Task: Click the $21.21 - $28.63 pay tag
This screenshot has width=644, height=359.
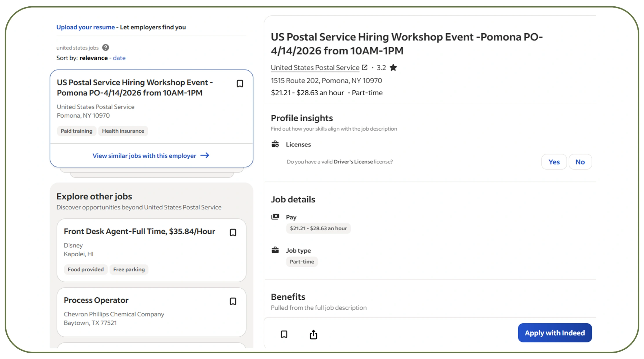Action: pyautogui.click(x=318, y=228)
